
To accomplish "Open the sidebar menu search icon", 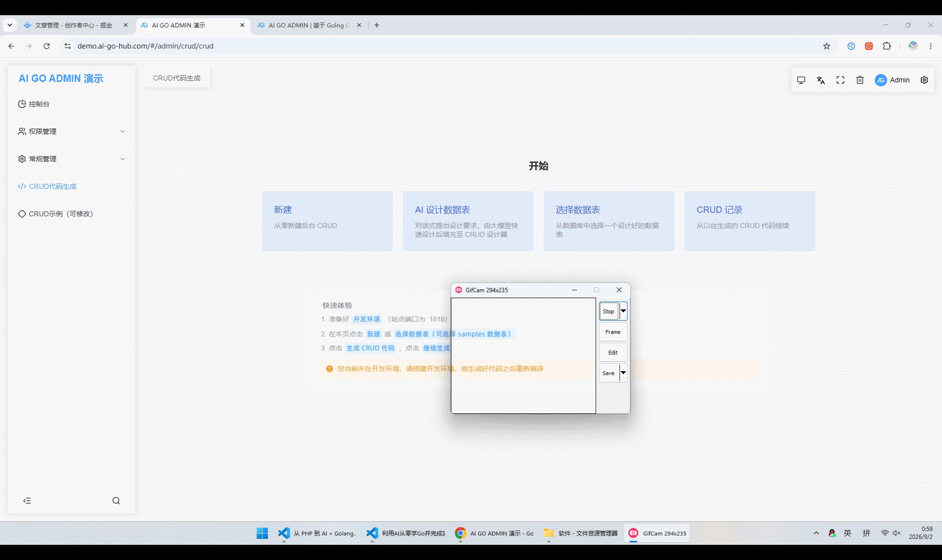I will pos(116,501).
